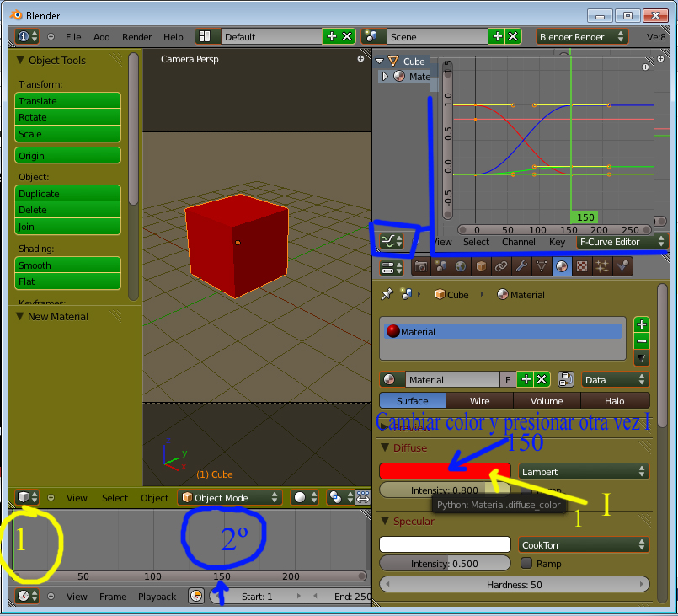678x616 pixels.
Task: Remove the selected material slot with minus
Action: click(x=642, y=341)
